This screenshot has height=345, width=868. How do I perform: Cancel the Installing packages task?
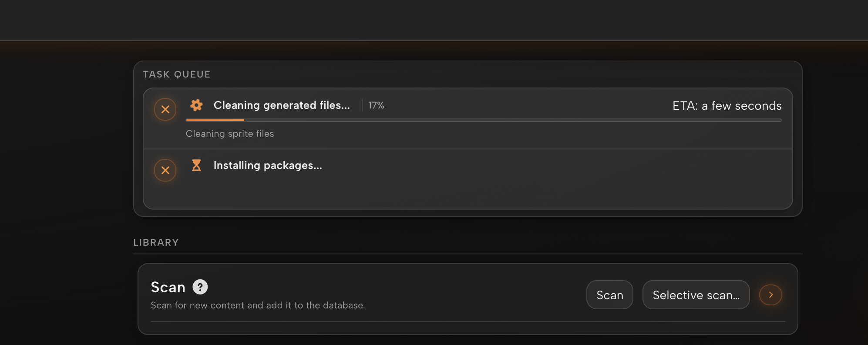(x=165, y=170)
